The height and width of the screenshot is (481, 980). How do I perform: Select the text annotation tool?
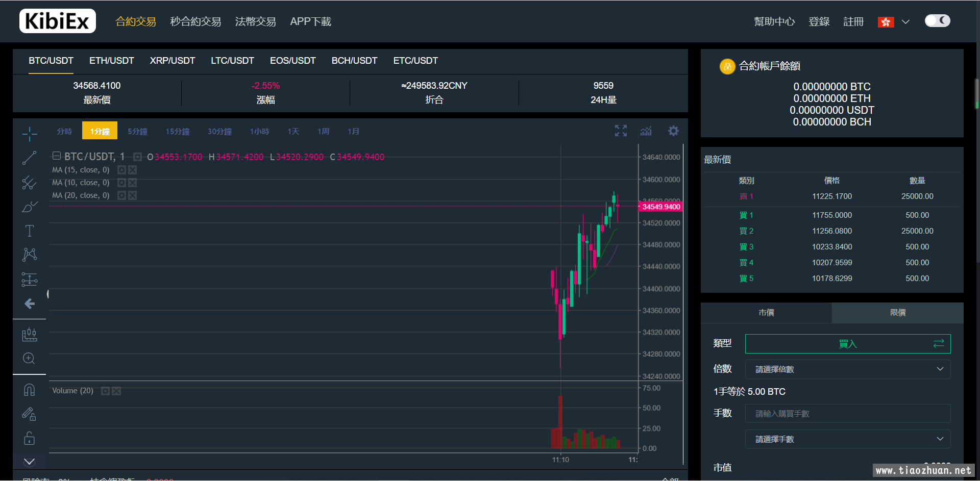tap(30, 231)
